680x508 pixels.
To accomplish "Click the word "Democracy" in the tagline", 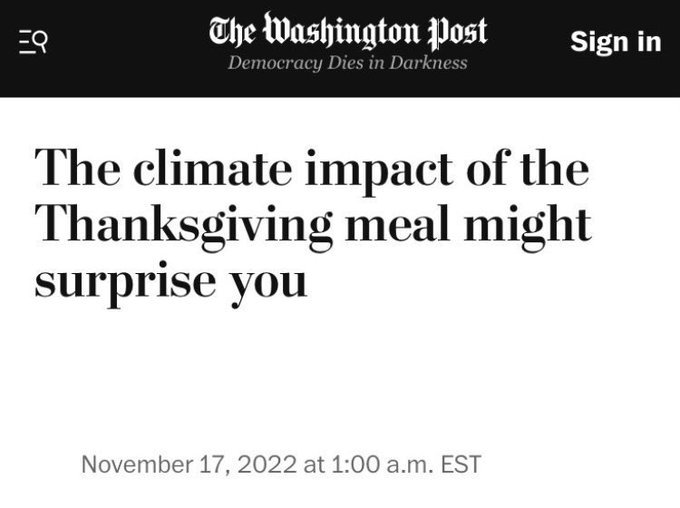I will pos(275,63).
